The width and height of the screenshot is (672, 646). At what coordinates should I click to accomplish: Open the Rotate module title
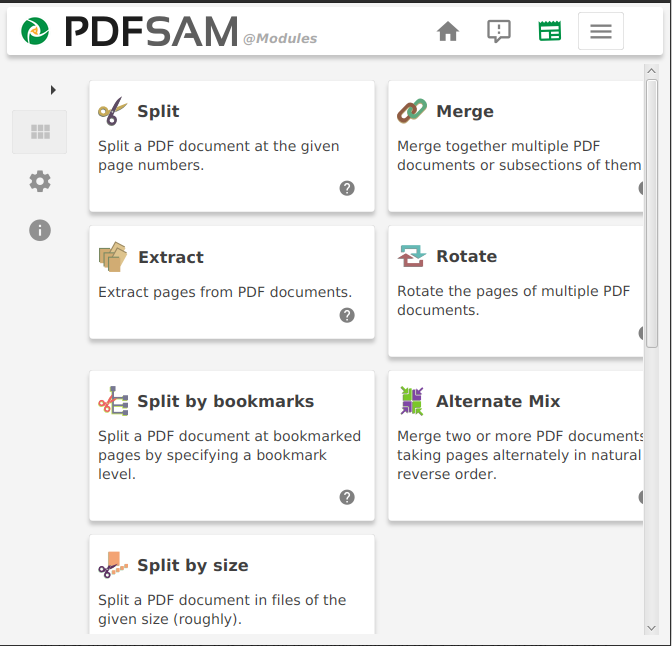(x=467, y=256)
